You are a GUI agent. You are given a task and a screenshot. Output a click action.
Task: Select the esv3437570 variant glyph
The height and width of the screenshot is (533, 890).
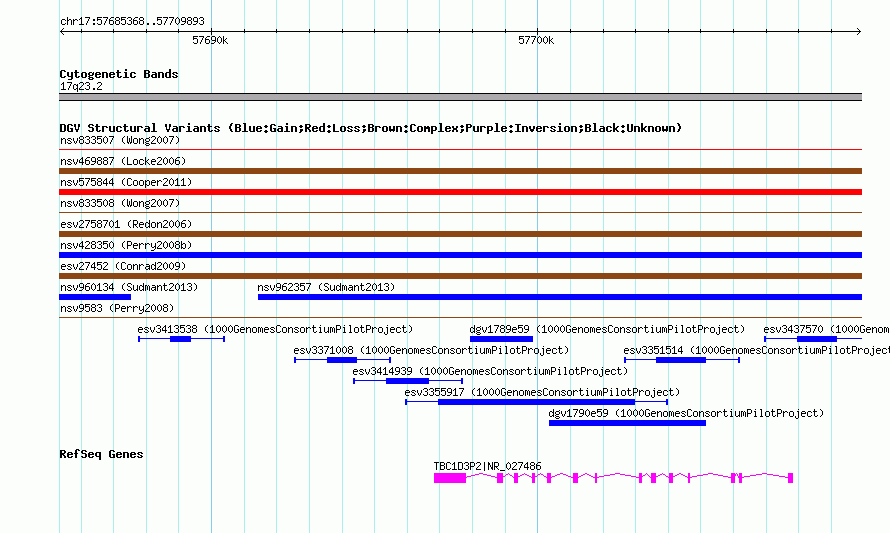point(813,339)
